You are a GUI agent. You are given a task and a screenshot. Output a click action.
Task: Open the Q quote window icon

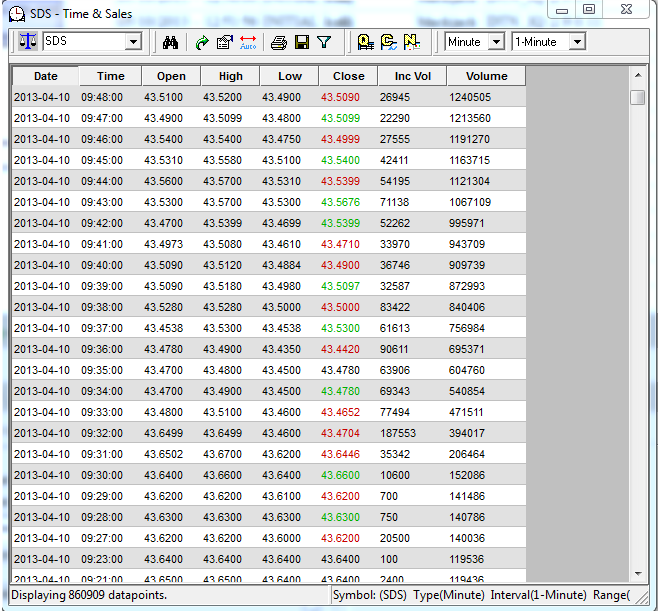point(366,42)
